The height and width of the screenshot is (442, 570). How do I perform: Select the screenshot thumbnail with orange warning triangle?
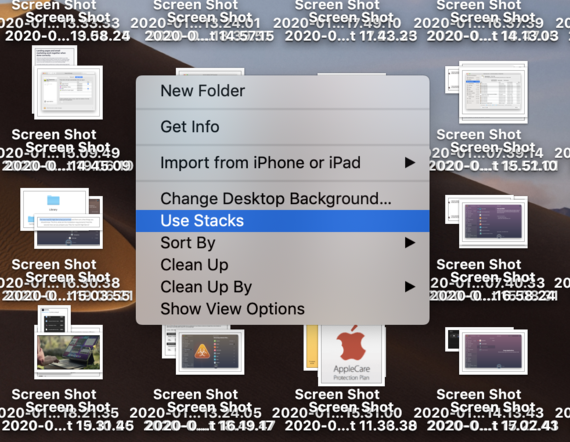tap(210, 352)
